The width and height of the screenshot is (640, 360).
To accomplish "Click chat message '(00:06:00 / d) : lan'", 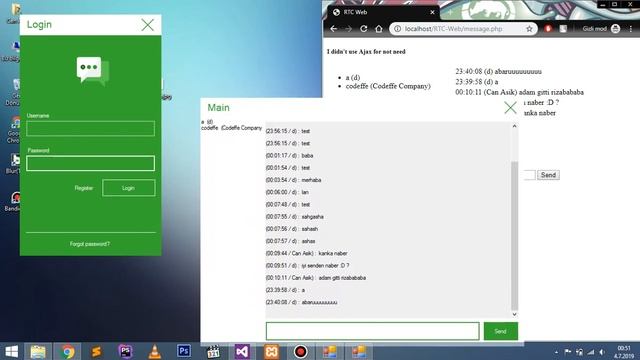I will click(x=287, y=192).
